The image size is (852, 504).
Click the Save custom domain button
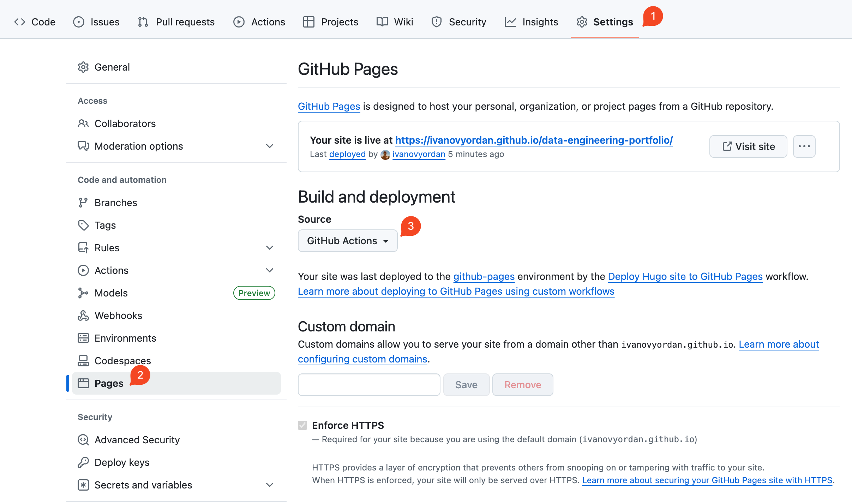(x=466, y=385)
